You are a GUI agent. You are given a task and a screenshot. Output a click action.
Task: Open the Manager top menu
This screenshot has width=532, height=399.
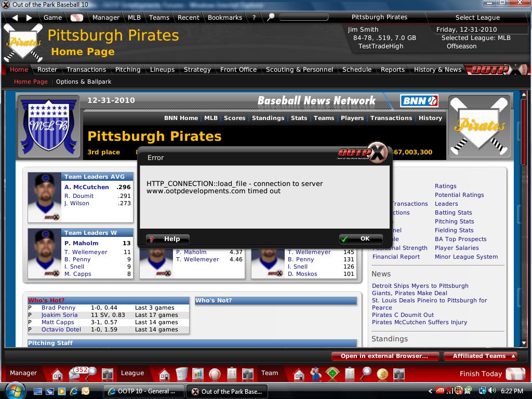[x=106, y=18]
